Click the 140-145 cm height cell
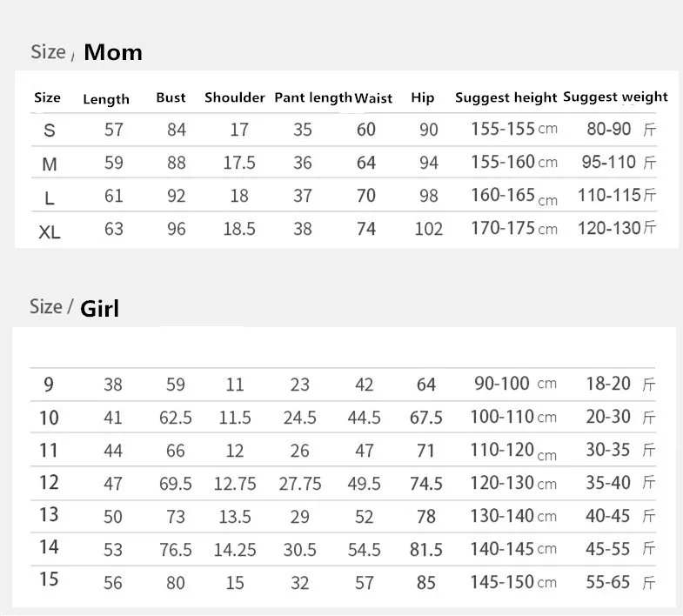This screenshot has height=616, width=683. pos(513,549)
